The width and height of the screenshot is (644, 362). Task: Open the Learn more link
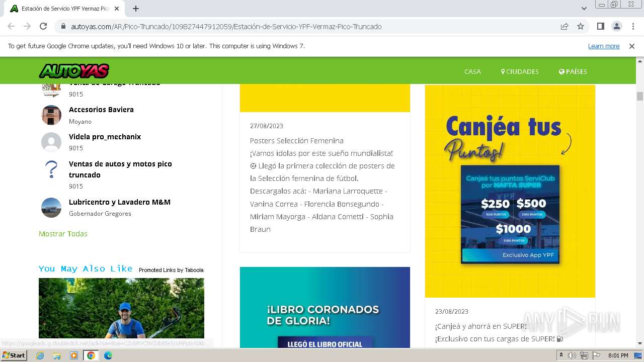[604, 46]
